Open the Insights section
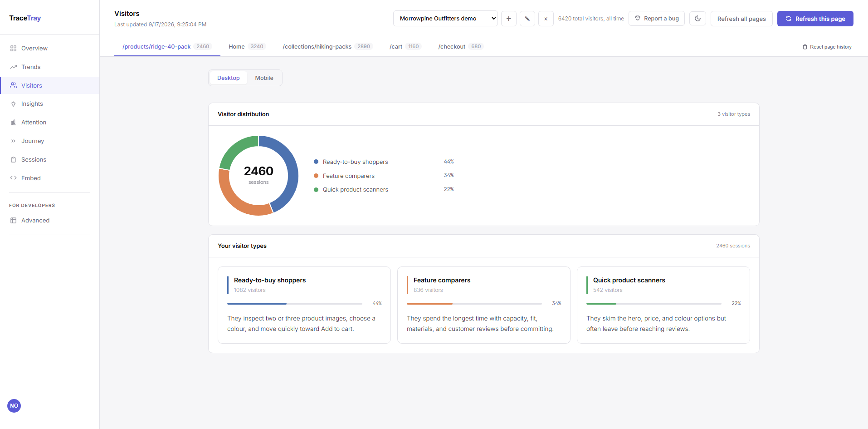Image resolution: width=868 pixels, height=429 pixels. pyautogui.click(x=49, y=104)
